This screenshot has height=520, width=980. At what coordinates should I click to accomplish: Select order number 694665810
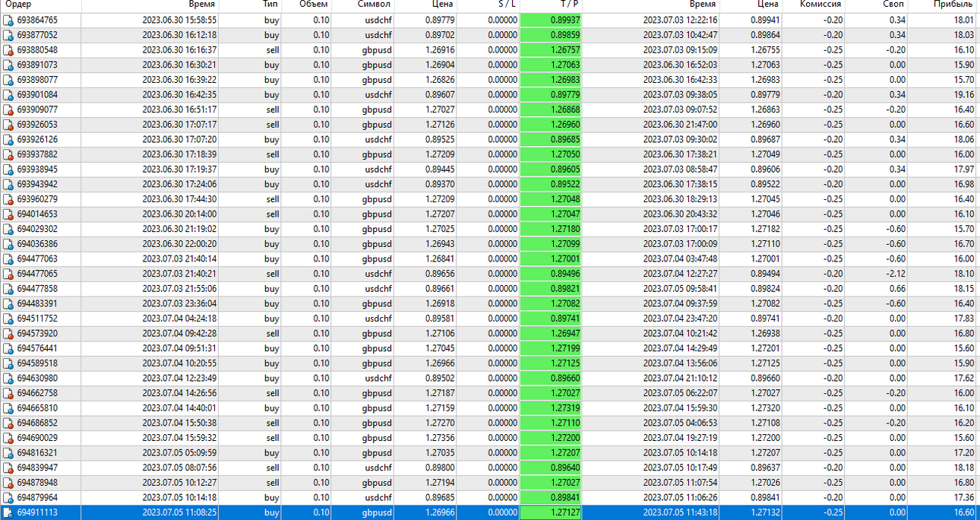(37, 408)
